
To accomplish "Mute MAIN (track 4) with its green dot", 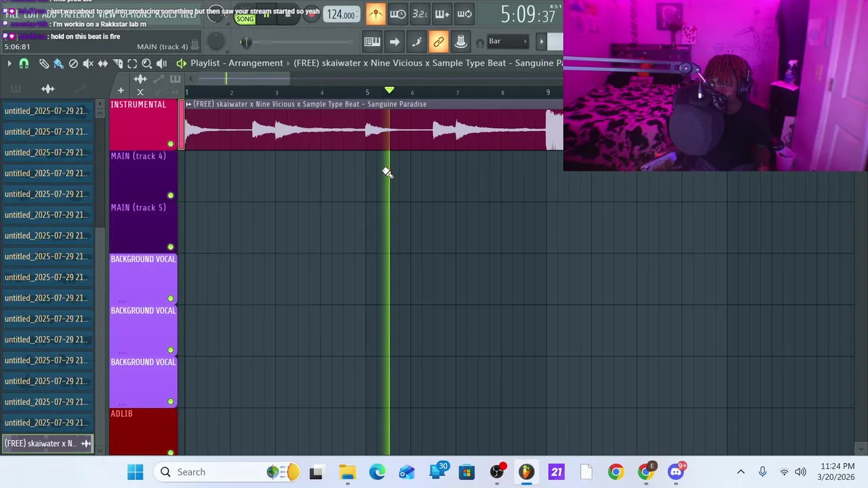I will (170, 195).
